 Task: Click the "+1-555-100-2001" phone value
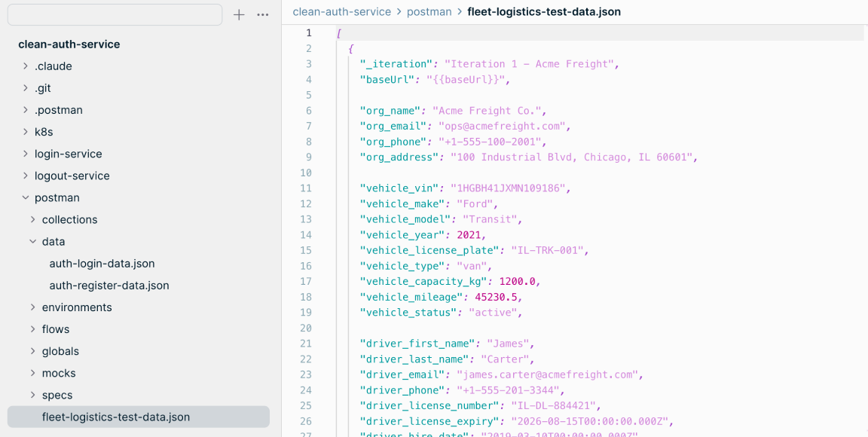point(491,141)
